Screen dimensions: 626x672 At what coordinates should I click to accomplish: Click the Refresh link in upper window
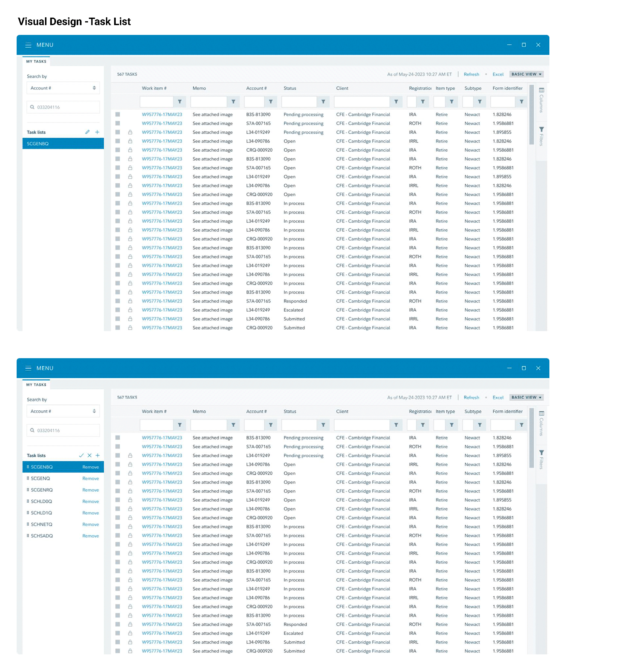tap(471, 74)
